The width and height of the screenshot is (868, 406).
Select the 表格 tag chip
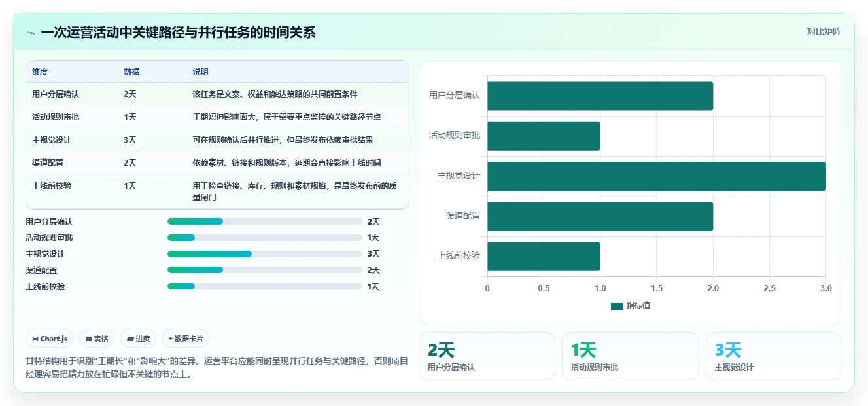click(x=97, y=339)
